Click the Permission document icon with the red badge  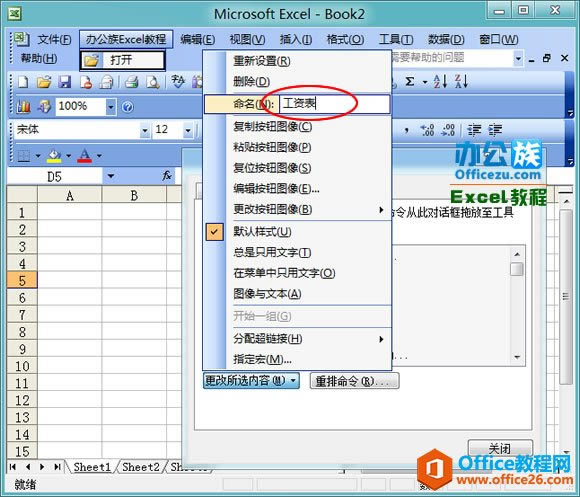click(86, 82)
